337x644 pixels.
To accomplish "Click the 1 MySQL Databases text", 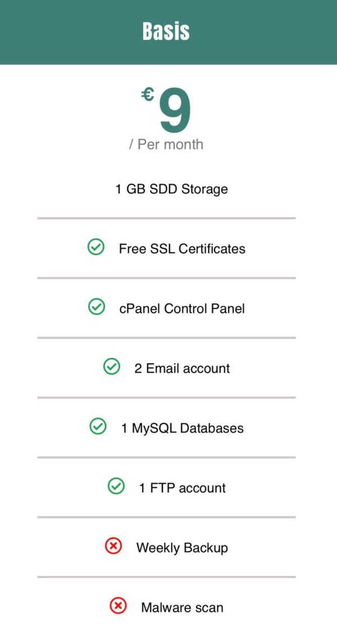I will point(182,428).
